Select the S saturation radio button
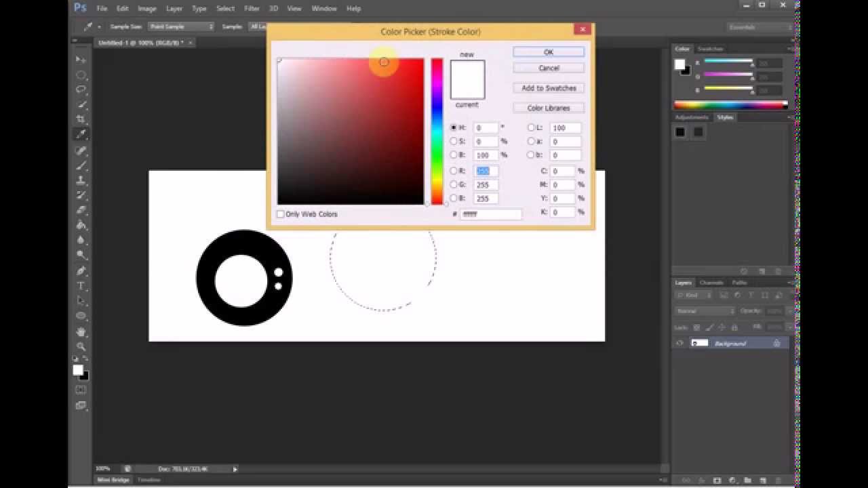 coord(454,141)
